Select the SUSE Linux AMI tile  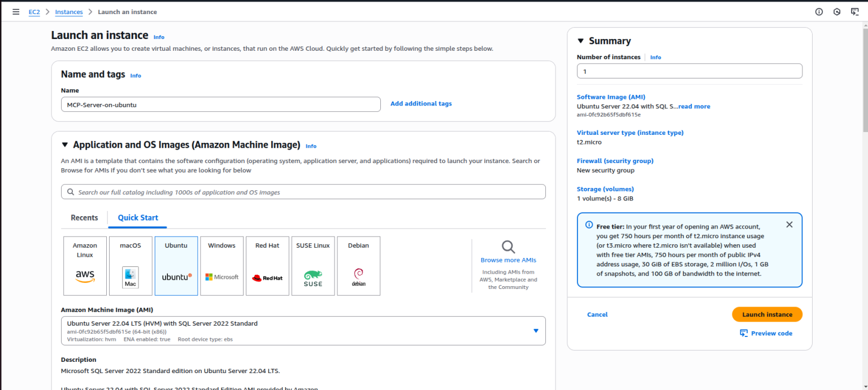coord(313,265)
